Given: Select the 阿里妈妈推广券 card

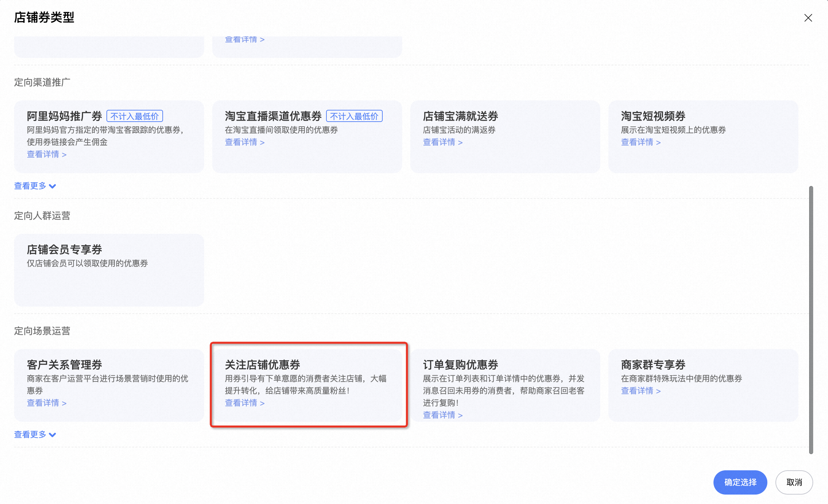Looking at the screenshot, I should pyautogui.click(x=109, y=136).
